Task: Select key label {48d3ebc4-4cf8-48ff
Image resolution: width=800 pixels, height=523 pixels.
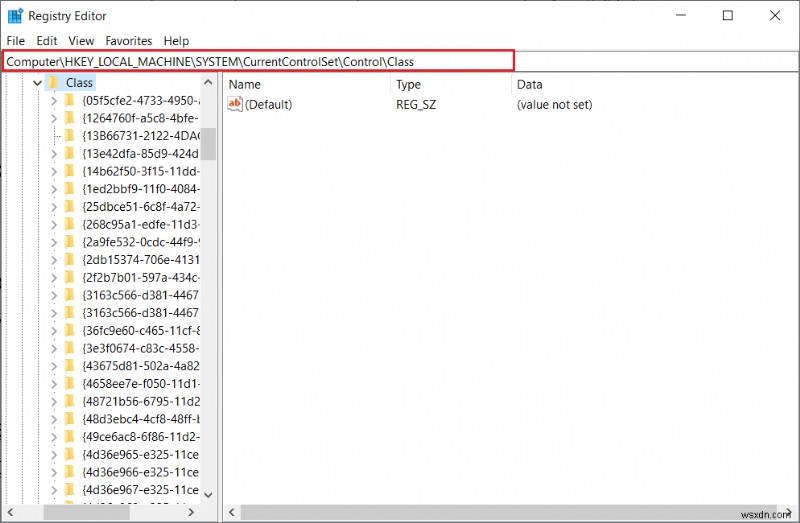Action: pos(140,419)
